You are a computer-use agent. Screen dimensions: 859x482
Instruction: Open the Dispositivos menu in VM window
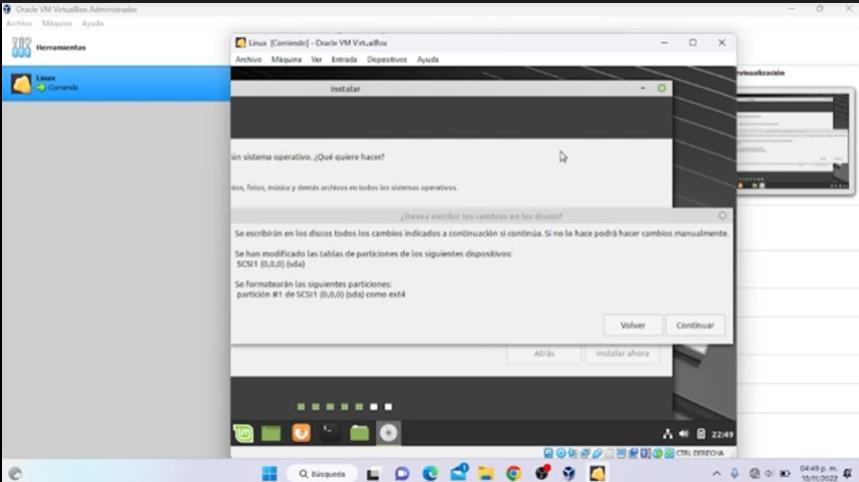387,59
